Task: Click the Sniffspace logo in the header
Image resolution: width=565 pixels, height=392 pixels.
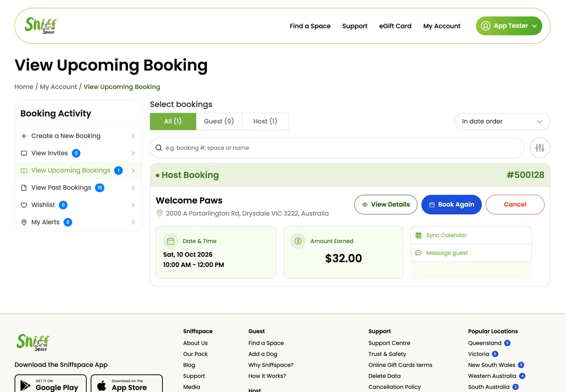Action: click(41, 26)
